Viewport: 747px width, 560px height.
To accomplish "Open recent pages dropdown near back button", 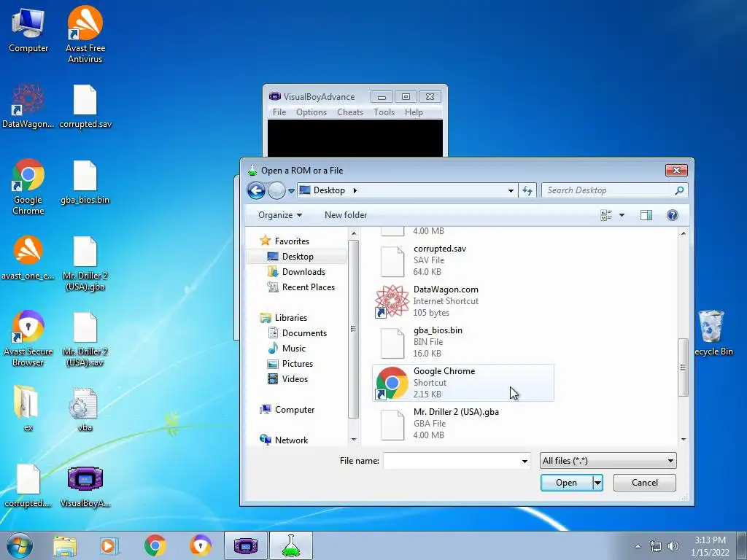I will pos(291,191).
